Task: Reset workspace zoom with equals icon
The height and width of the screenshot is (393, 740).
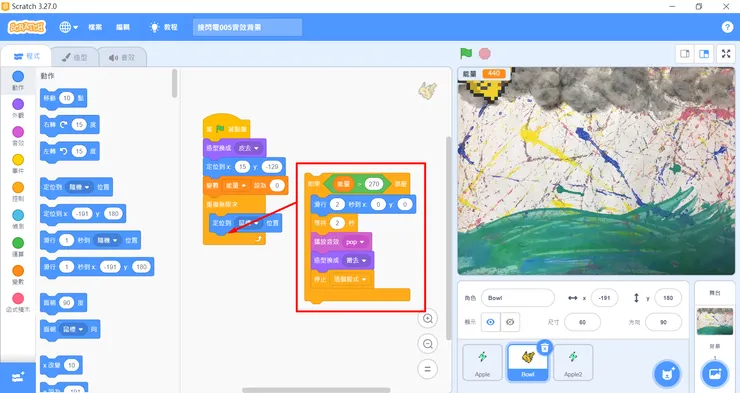Action: coord(428,369)
